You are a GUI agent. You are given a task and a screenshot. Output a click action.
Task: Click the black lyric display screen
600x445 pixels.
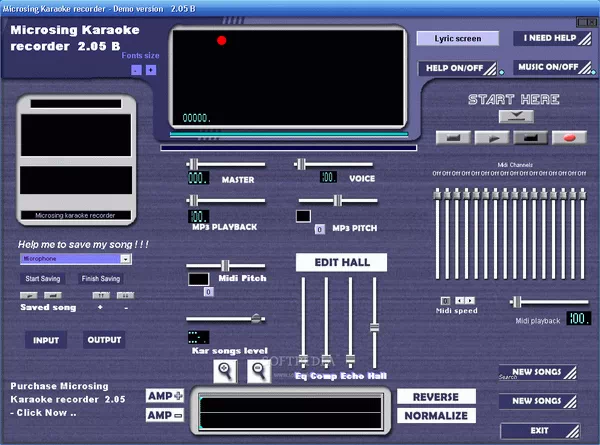[x=289, y=77]
